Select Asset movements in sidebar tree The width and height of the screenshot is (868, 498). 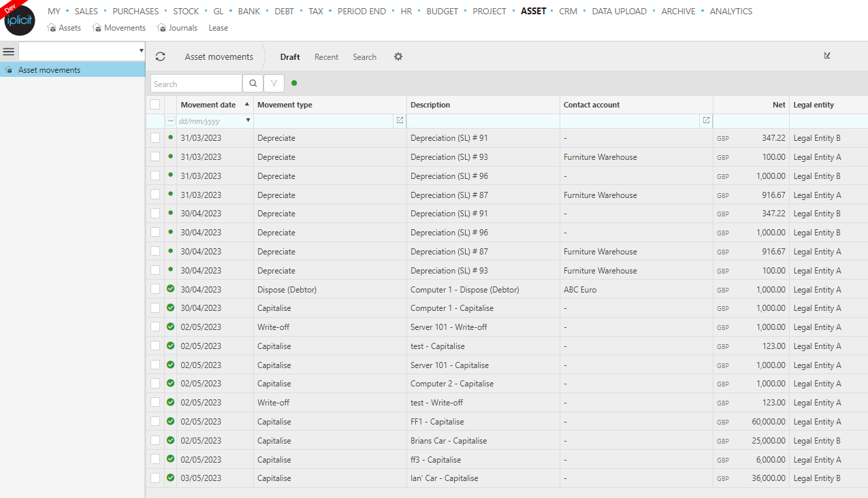[x=72, y=70]
